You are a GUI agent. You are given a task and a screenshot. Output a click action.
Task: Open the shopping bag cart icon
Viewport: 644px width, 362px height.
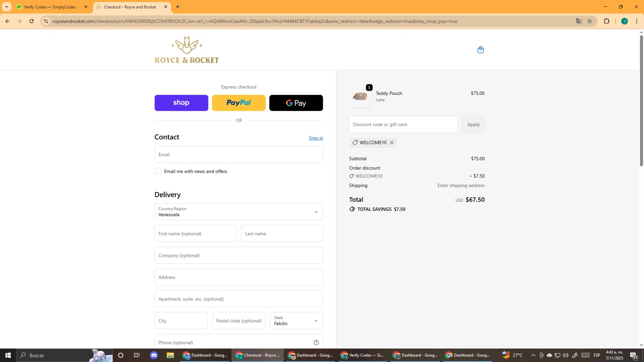click(480, 50)
